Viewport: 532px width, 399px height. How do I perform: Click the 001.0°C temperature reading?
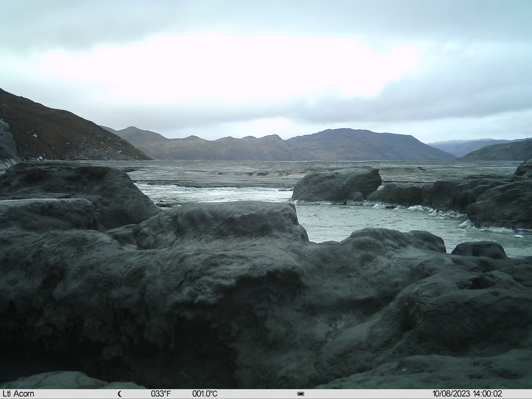205,394
